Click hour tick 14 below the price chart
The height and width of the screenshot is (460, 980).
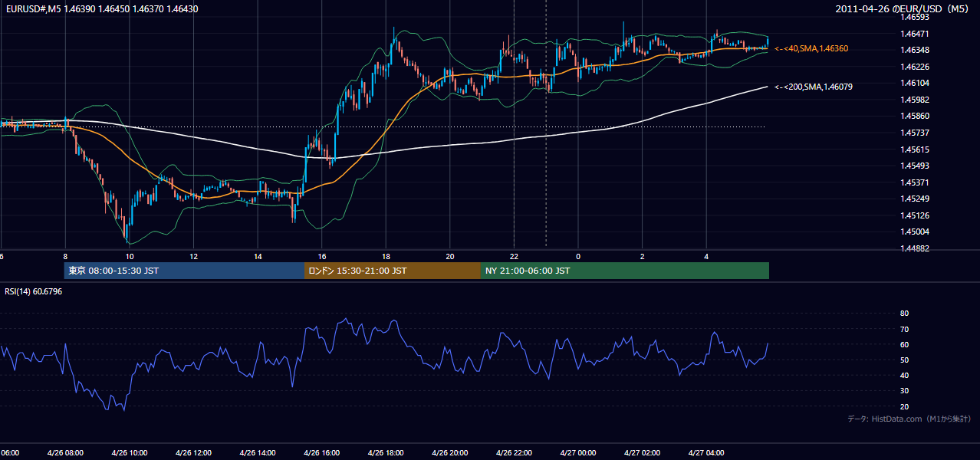pos(258,256)
